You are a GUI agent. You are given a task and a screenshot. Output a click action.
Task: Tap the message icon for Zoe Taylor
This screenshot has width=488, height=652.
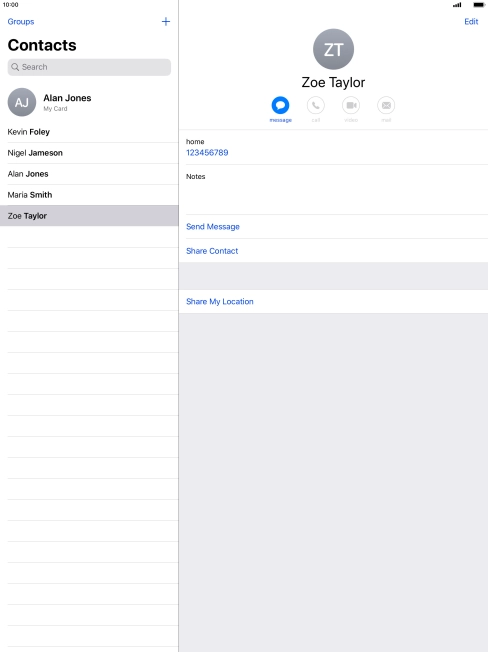[280, 105]
